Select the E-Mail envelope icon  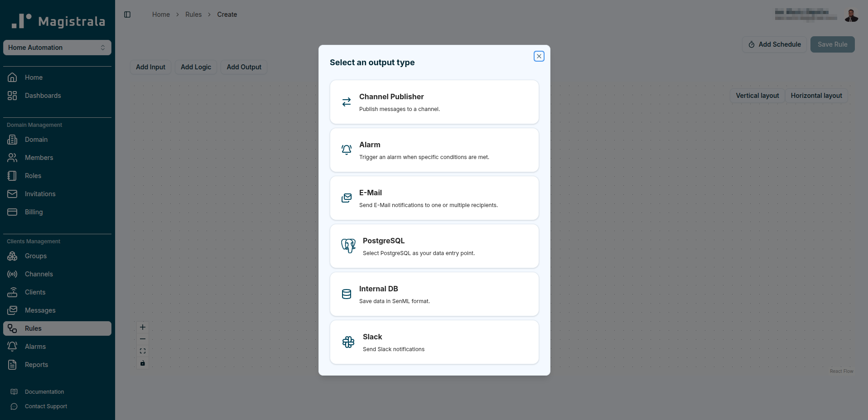click(x=346, y=198)
